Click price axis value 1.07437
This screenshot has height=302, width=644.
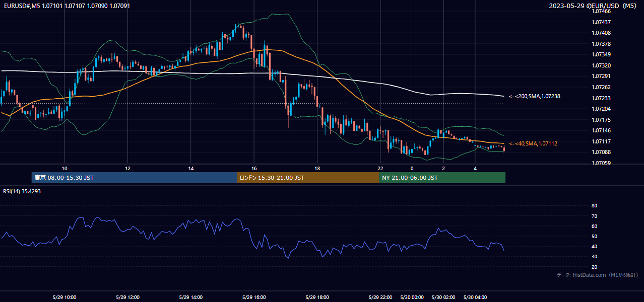point(601,22)
